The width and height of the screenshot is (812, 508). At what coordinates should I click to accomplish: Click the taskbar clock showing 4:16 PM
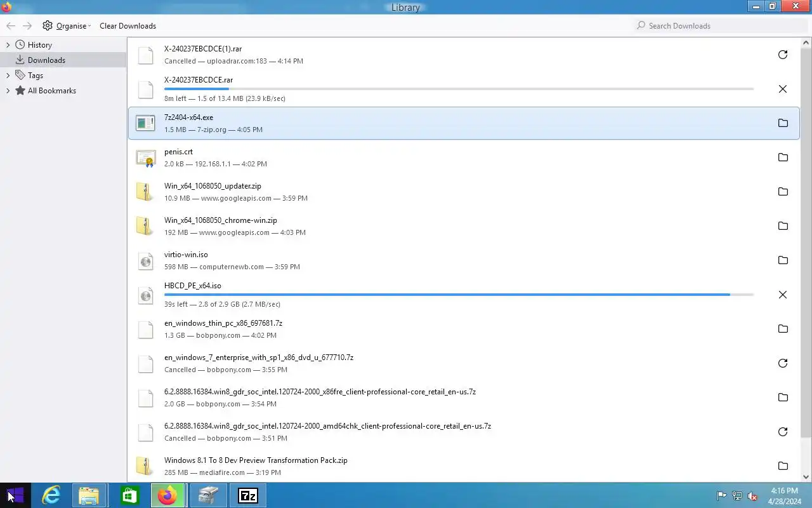tap(784, 496)
